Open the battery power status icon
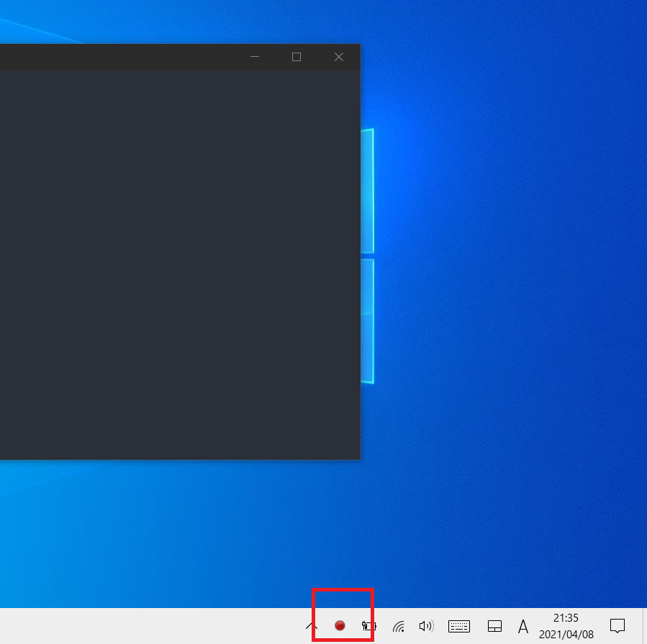647x644 pixels. click(368, 626)
